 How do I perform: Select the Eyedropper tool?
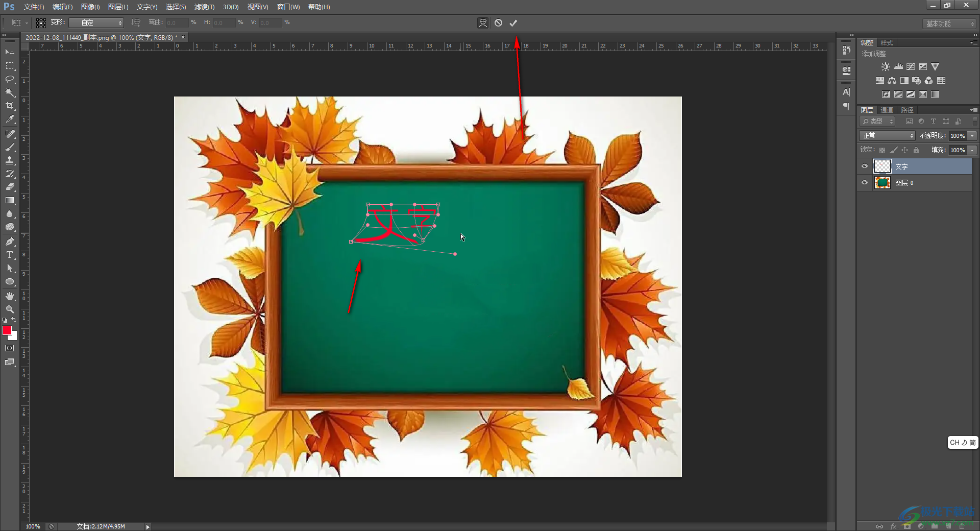10,119
